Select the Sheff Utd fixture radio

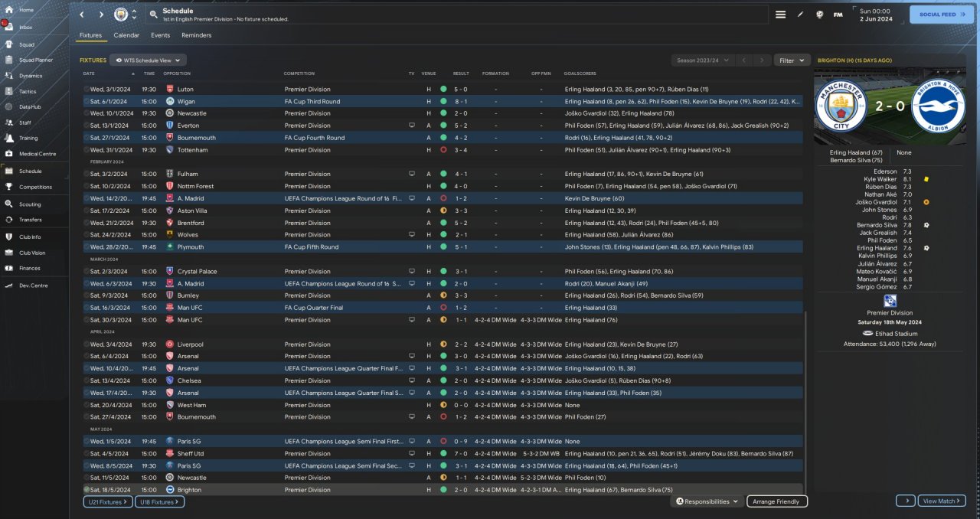[x=87, y=453]
